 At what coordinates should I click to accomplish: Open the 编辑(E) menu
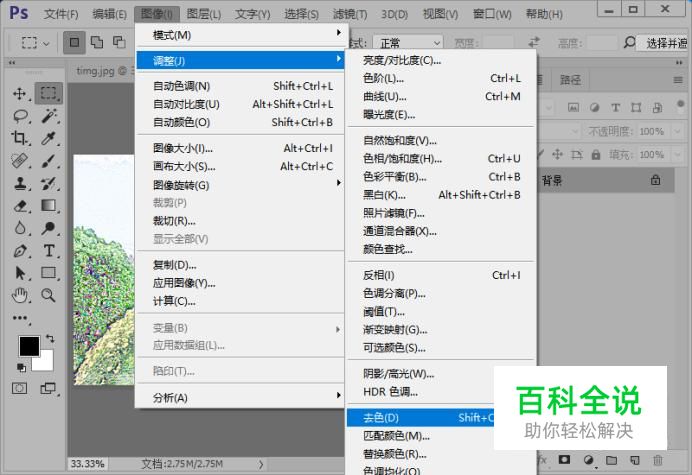coord(109,14)
